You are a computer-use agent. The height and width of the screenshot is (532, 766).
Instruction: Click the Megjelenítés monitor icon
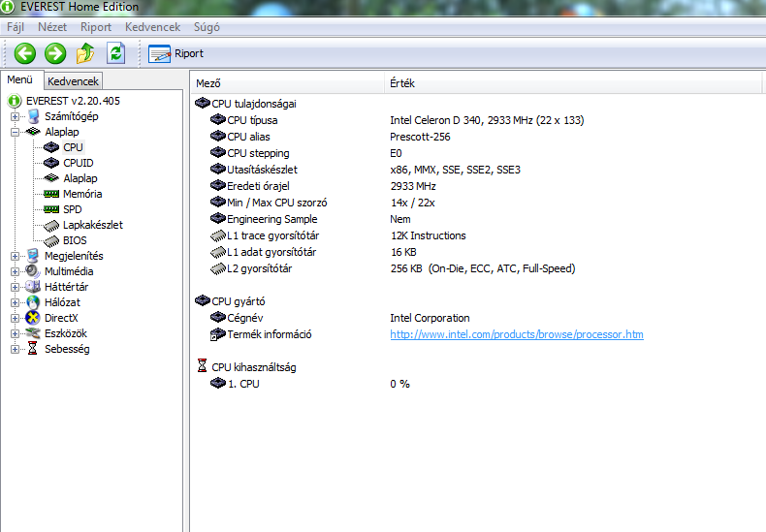[33, 256]
